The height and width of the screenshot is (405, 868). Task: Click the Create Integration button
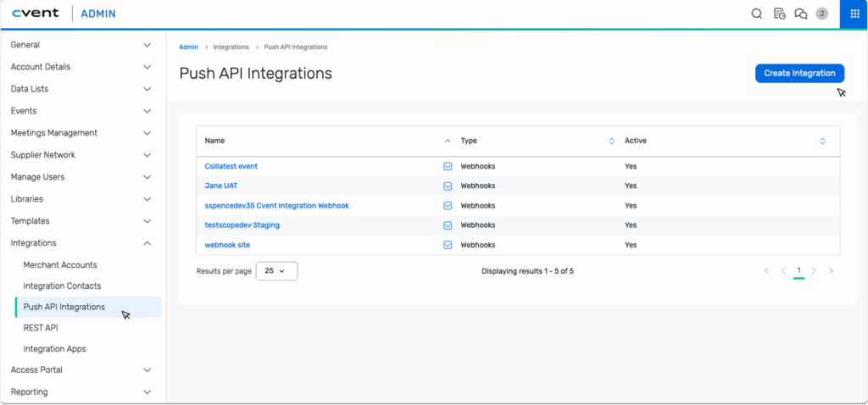pyautogui.click(x=799, y=74)
